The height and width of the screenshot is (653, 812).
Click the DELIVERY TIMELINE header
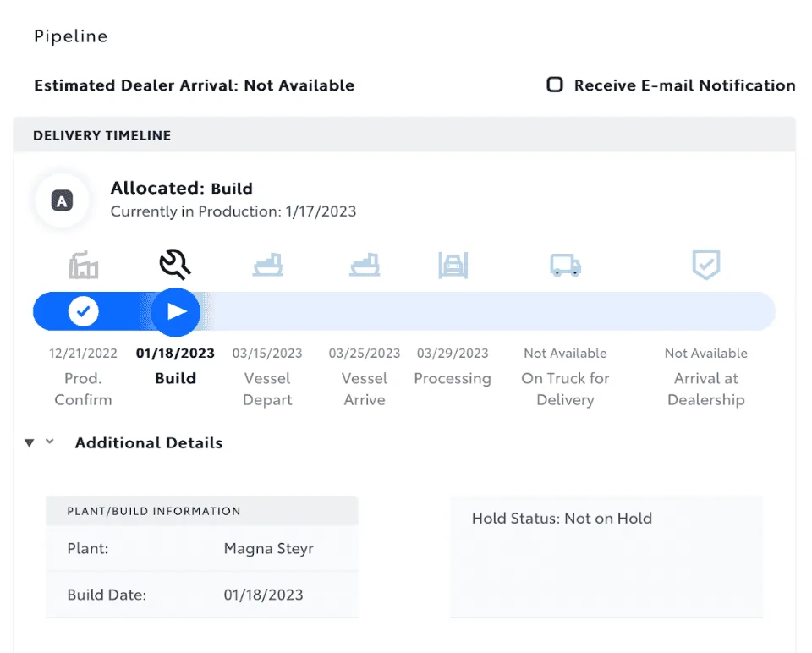102,135
